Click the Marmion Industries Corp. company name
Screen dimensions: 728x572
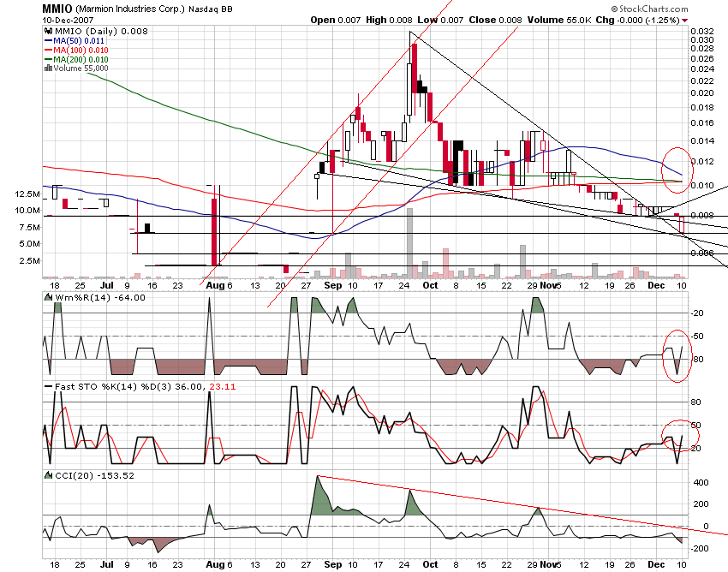(130, 9)
